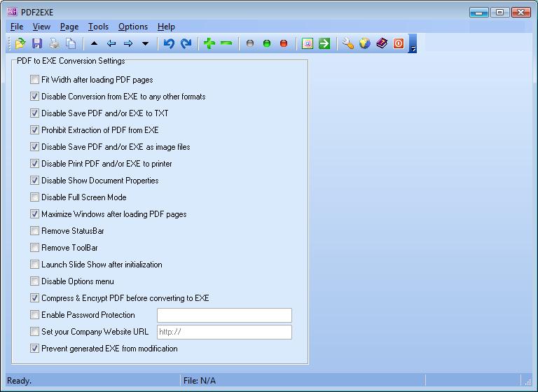538x392 pixels.
Task: Uncheck Prohibit Extraction of PDF from EXE
Action: (x=34, y=130)
